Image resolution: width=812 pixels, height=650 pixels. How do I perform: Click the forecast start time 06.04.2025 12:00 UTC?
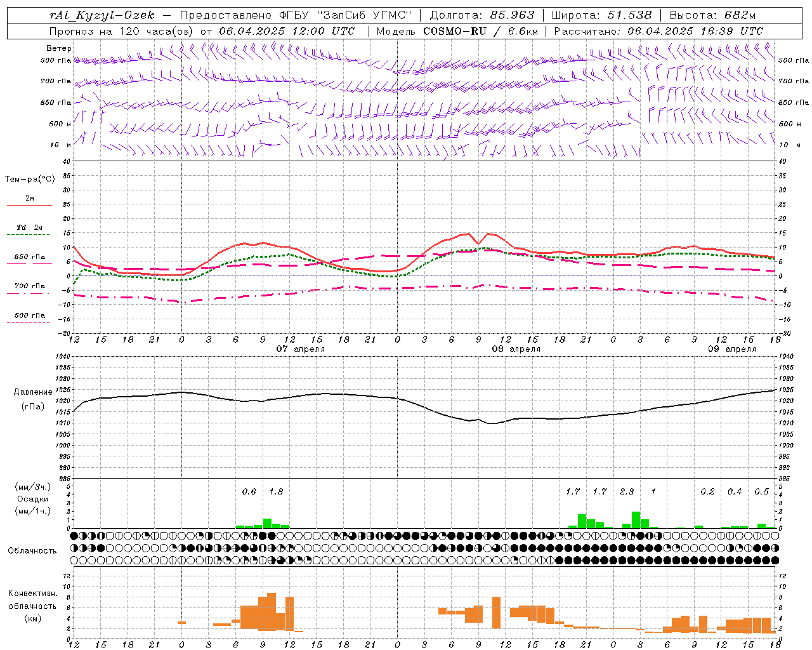tap(287, 31)
